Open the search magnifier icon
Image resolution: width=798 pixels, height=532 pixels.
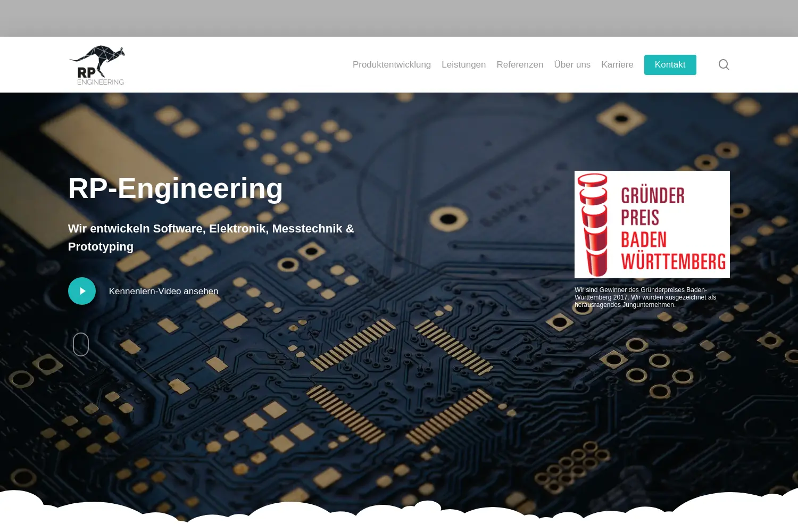[x=724, y=64]
